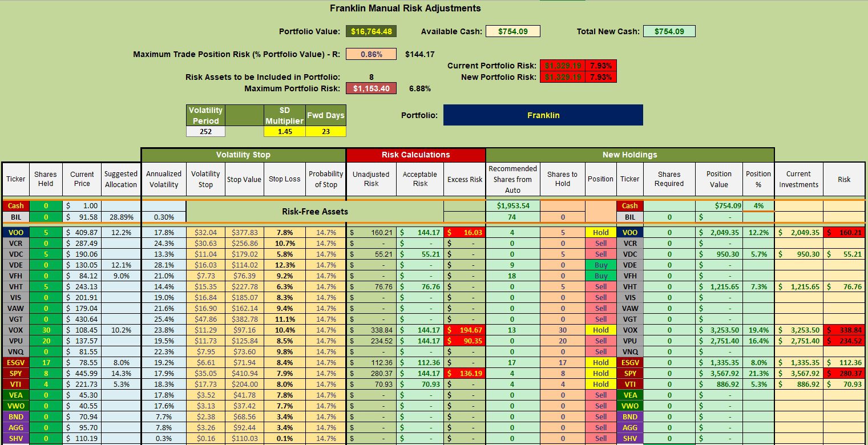Click the Available Cash value $754.09
This screenshot has width=868, height=445.
tap(512, 31)
